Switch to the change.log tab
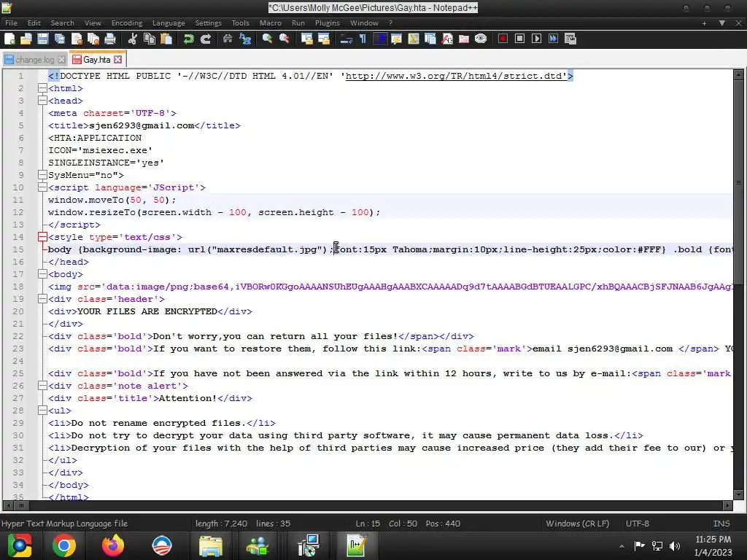The width and height of the screenshot is (747, 560). (x=35, y=60)
